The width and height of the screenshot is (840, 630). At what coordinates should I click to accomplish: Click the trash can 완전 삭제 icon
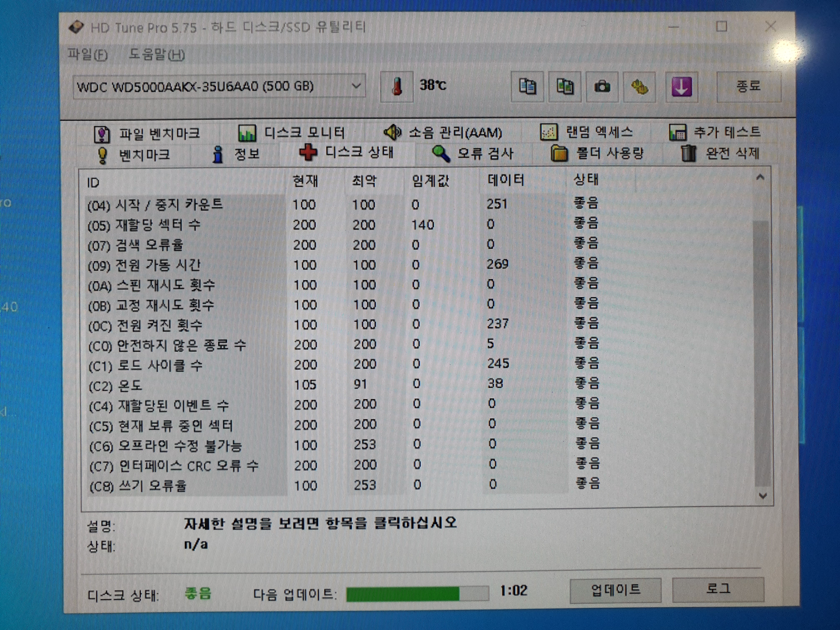tap(688, 153)
